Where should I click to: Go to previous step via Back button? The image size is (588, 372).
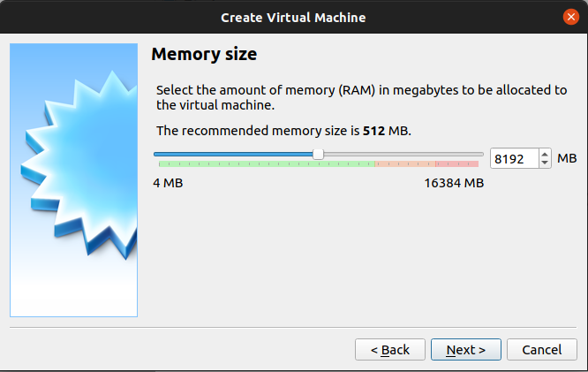click(x=389, y=350)
